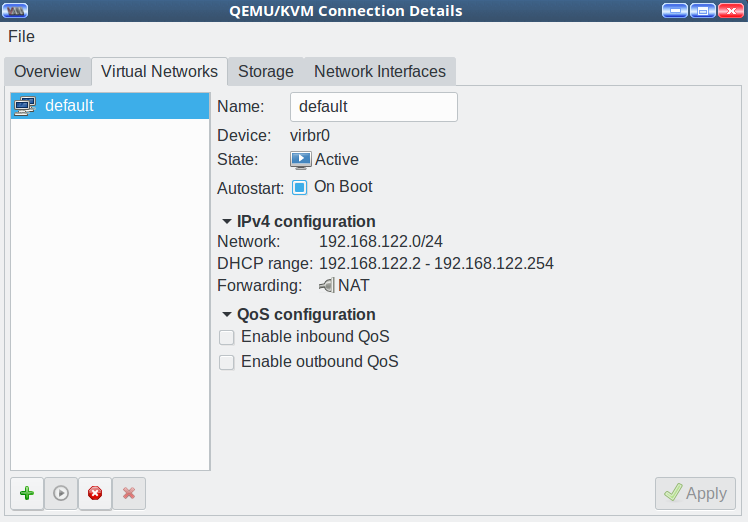Viewport: 748px width, 522px height.
Task: Click the NAT forwarding text
Action: click(x=353, y=285)
